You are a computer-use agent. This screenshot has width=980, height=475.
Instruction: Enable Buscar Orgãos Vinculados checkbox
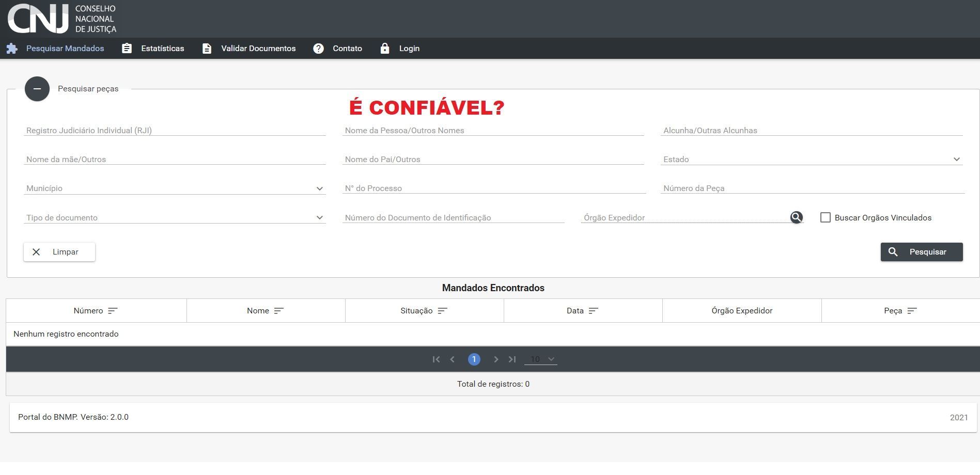[826, 217]
